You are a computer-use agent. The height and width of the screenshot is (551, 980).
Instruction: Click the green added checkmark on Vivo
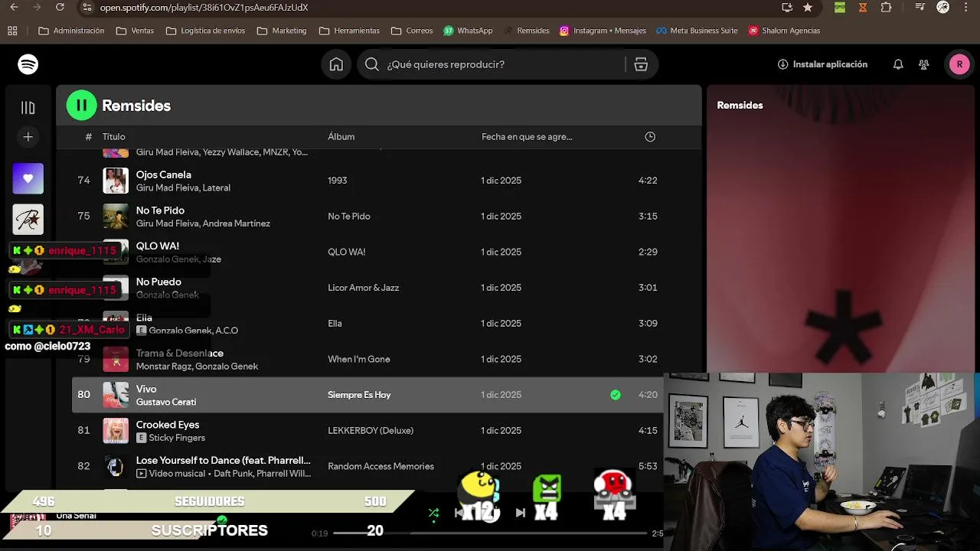point(616,395)
